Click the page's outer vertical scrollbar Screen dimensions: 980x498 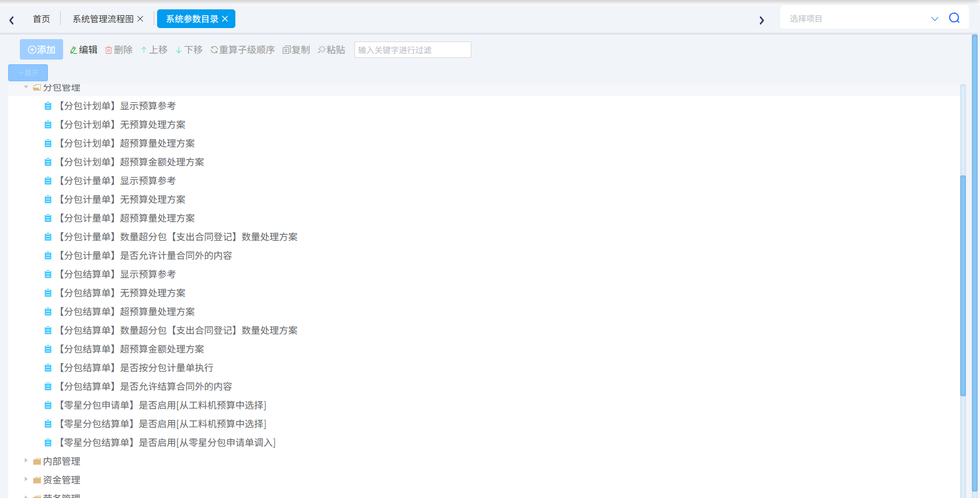(975, 263)
